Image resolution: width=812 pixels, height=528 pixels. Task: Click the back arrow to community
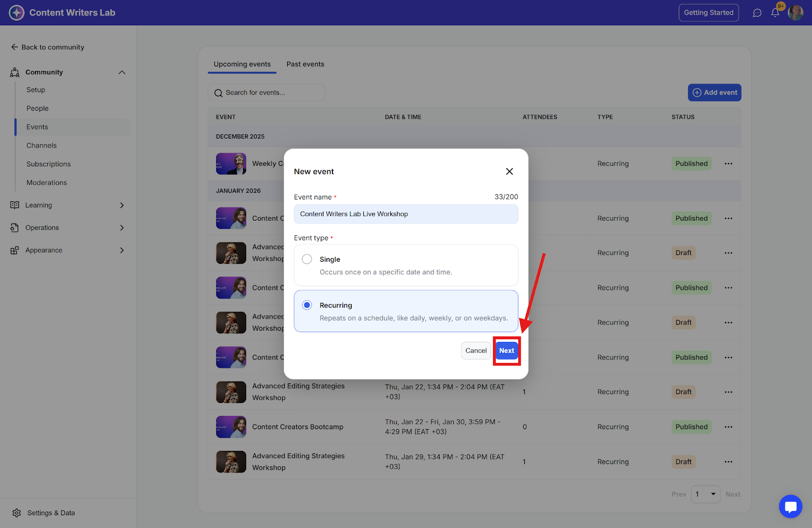pos(14,47)
